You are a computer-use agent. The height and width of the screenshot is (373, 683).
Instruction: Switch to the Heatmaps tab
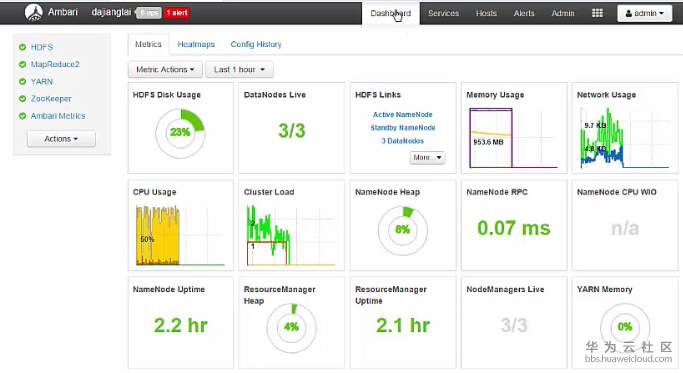coord(196,44)
